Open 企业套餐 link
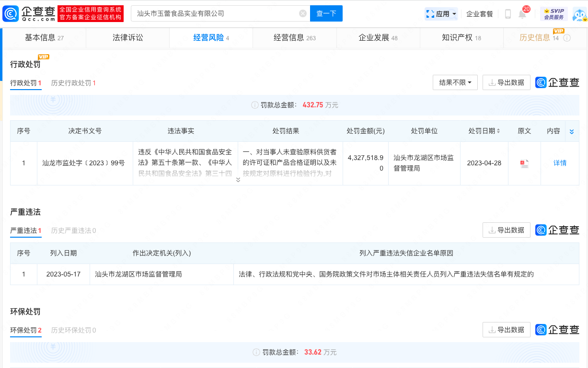Screen dimensions: 588x368 (480, 14)
